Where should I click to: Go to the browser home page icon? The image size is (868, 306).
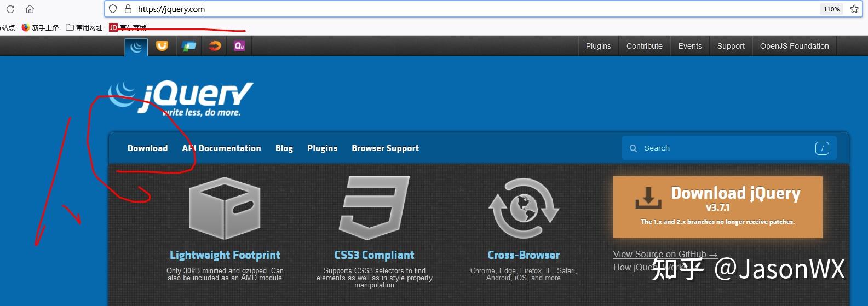click(x=30, y=9)
